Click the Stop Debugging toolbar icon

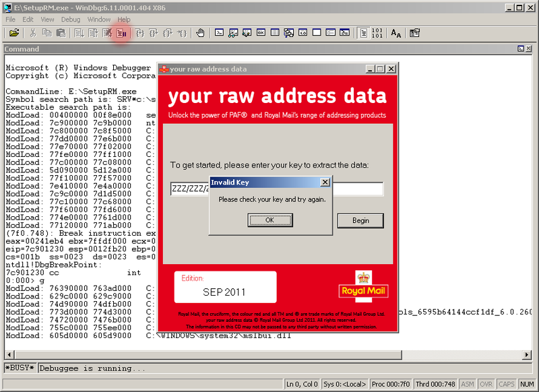[x=107, y=33]
